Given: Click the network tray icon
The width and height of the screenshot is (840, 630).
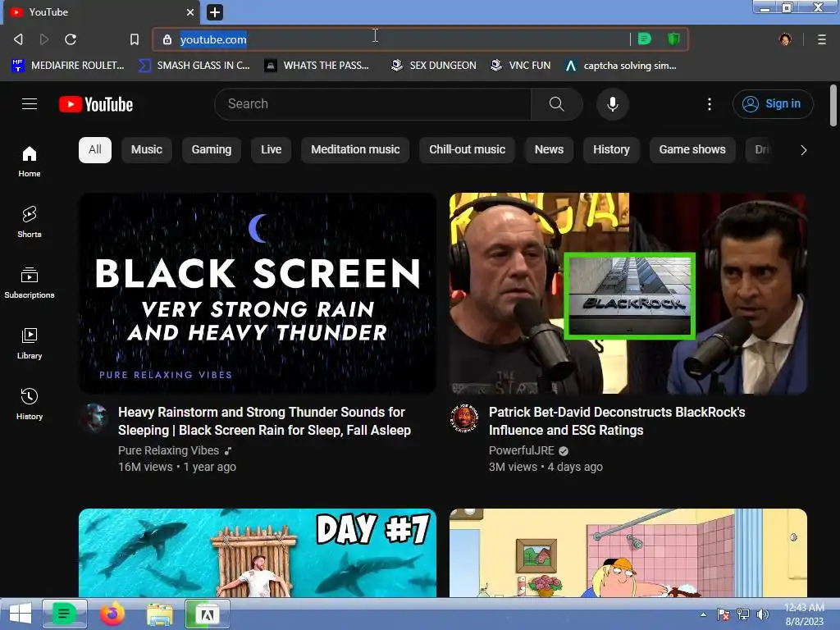Looking at the screenshot, I should click(743, 614).
